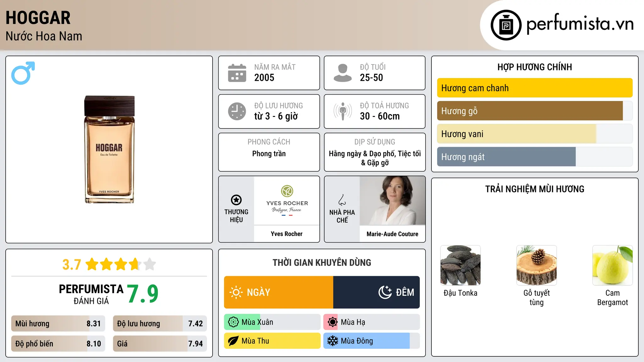Click the PHONG CÁCH label
The image size is (644, 362).
[269, 142]
